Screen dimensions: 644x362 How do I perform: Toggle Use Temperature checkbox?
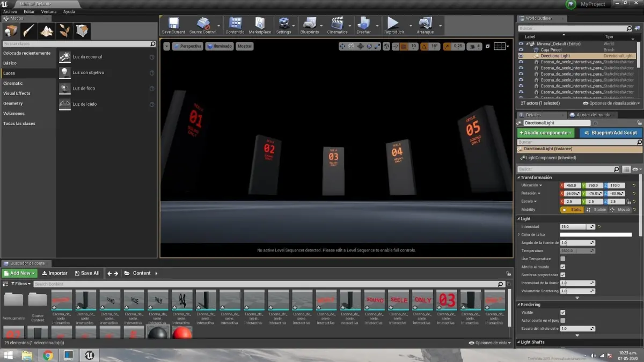tap(562, 258)
